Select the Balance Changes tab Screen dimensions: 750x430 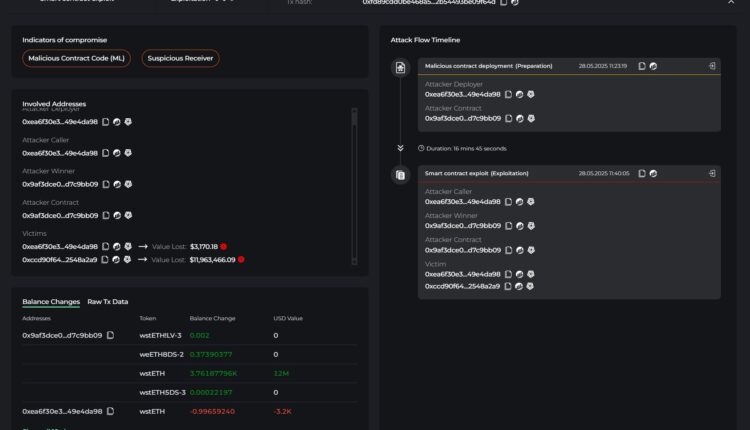pos(51,301)
